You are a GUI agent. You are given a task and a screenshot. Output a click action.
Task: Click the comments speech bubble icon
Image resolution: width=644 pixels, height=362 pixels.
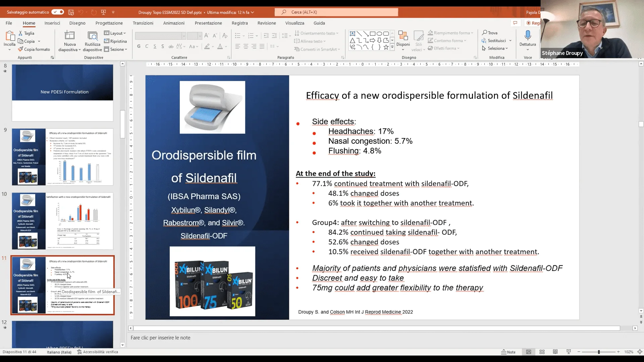[x=515, y=23]
